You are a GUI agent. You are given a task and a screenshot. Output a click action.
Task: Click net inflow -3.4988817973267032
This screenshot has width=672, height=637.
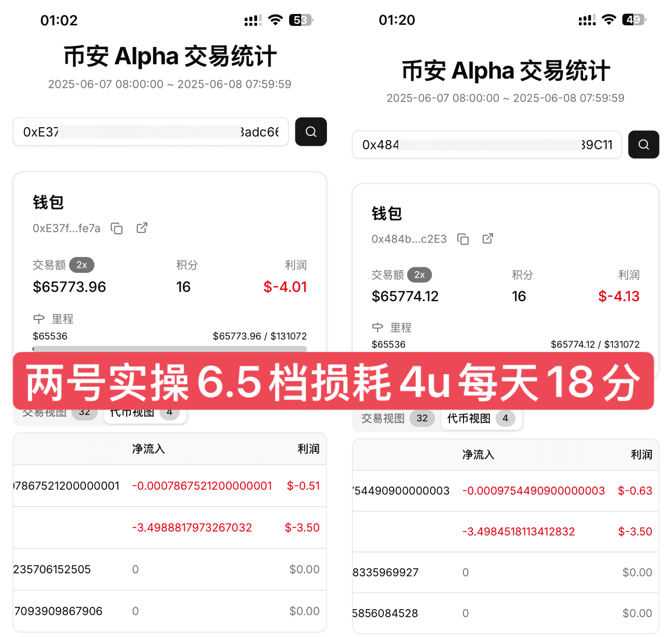[x=192, y=527]
